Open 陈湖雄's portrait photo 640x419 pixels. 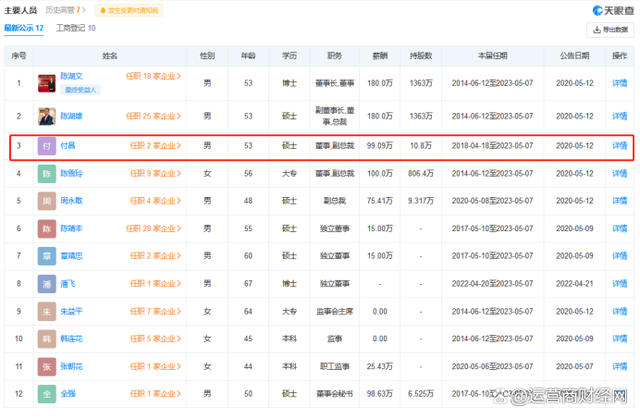click(47, 116)
